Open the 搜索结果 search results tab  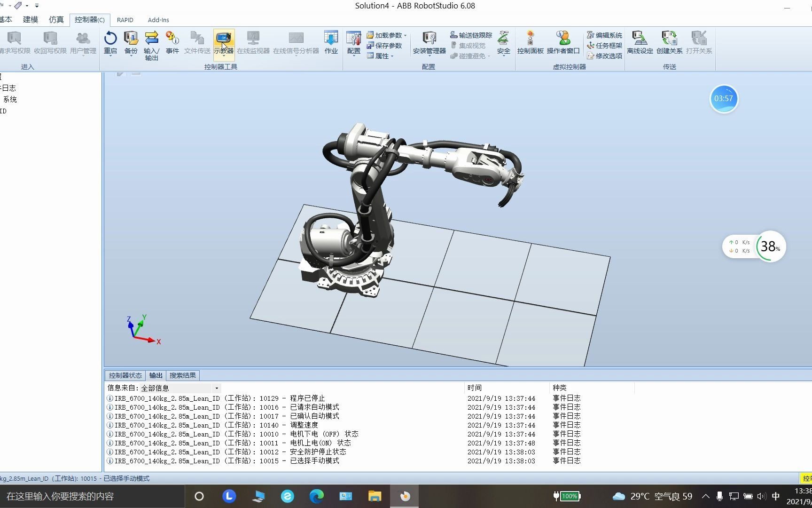tap(183, 375)
